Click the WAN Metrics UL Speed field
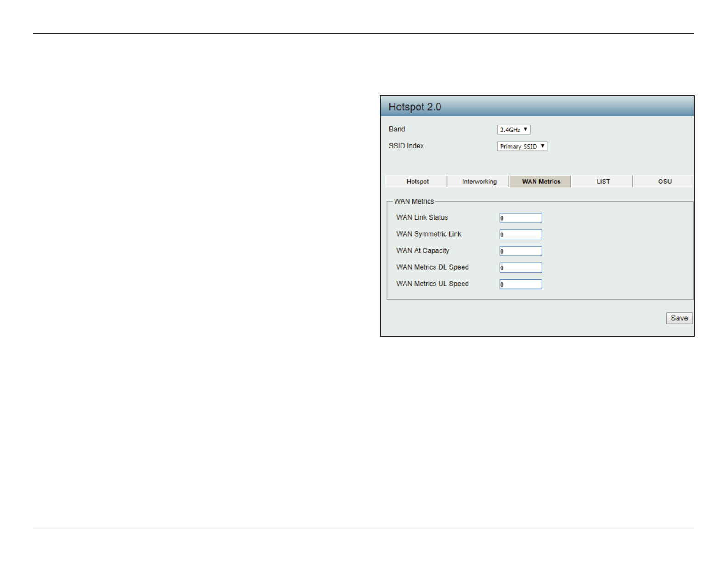 (521, 284)
